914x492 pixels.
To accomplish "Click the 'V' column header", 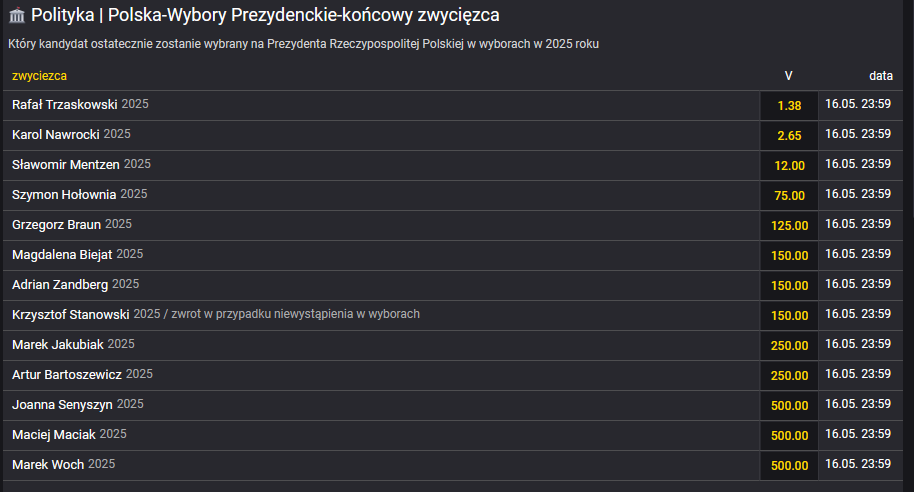I will pos(788,76).
